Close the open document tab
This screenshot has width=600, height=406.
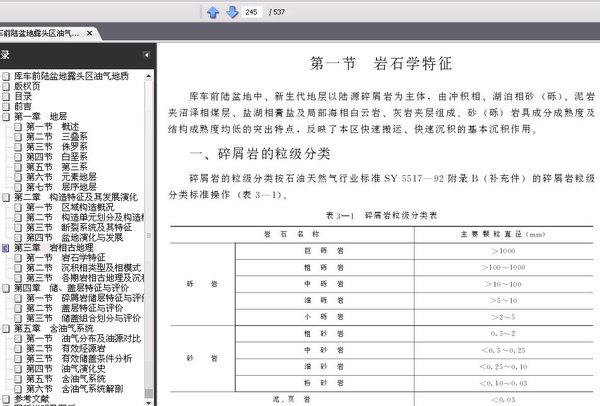90,33
